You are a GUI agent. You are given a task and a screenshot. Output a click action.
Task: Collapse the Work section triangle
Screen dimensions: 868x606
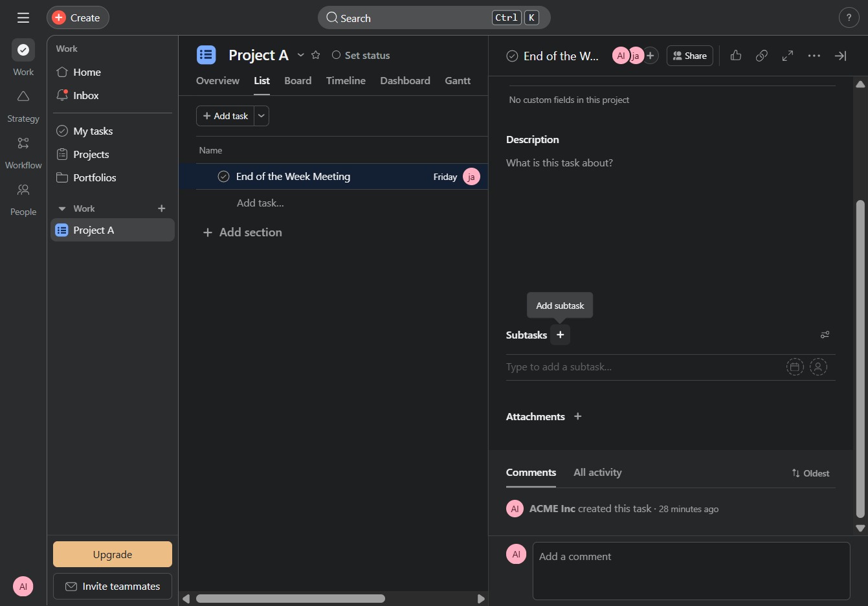click(x=62, y=208)
